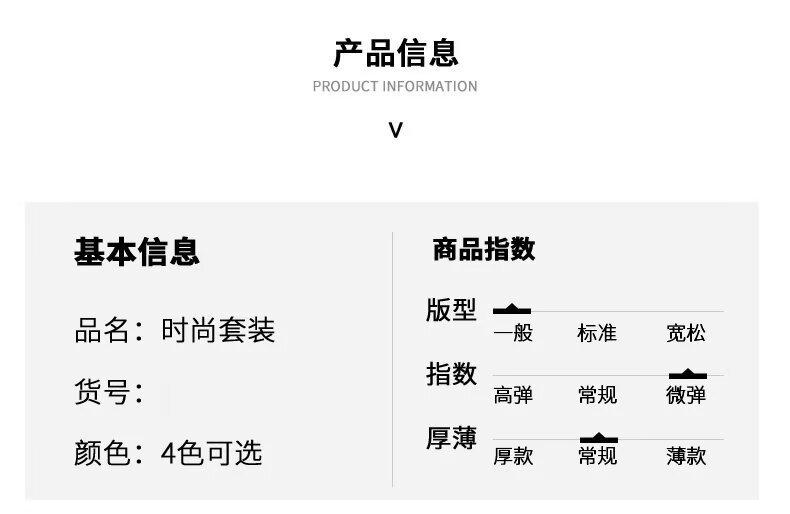The width and height of the screenshot is (790, 514).
Task: Select 常规 in the 指数 elasticity row
Action: (597, 395)
